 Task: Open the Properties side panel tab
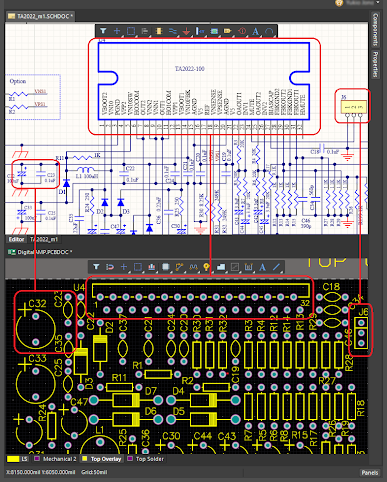click(x=375, y=64)
